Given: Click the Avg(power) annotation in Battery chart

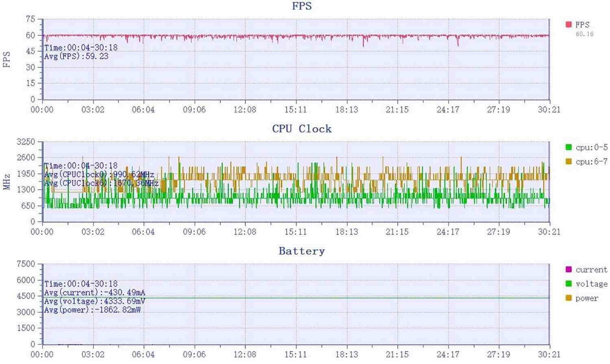Looking at the screenshot, I should [x=92, y=310].
